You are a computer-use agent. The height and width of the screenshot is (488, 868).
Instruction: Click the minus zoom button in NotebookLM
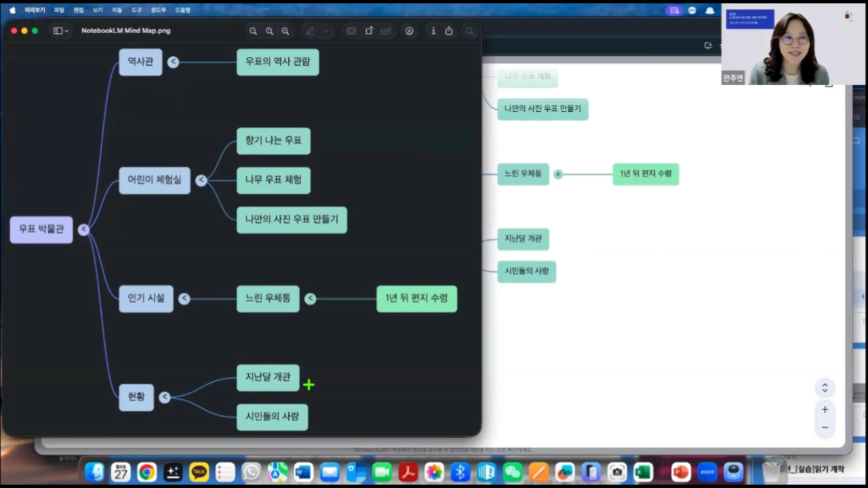click(x=825, y=427)
